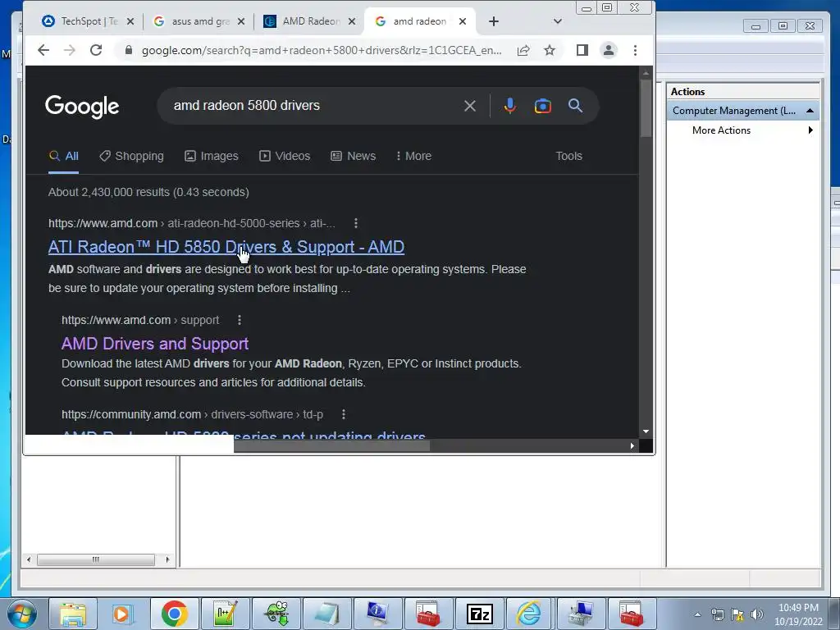This screenshot has width=840, height=630.
Task: Go forward in Chrome browser
Action: pos(70,50)
